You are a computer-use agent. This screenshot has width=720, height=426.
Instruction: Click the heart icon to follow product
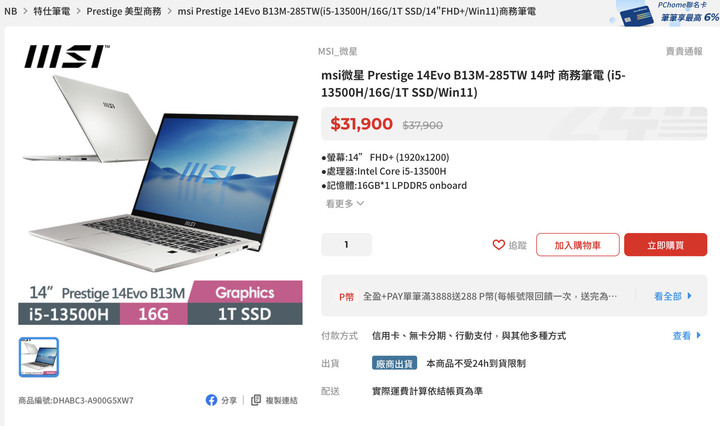pyautogui.click(x=499, y=245)
